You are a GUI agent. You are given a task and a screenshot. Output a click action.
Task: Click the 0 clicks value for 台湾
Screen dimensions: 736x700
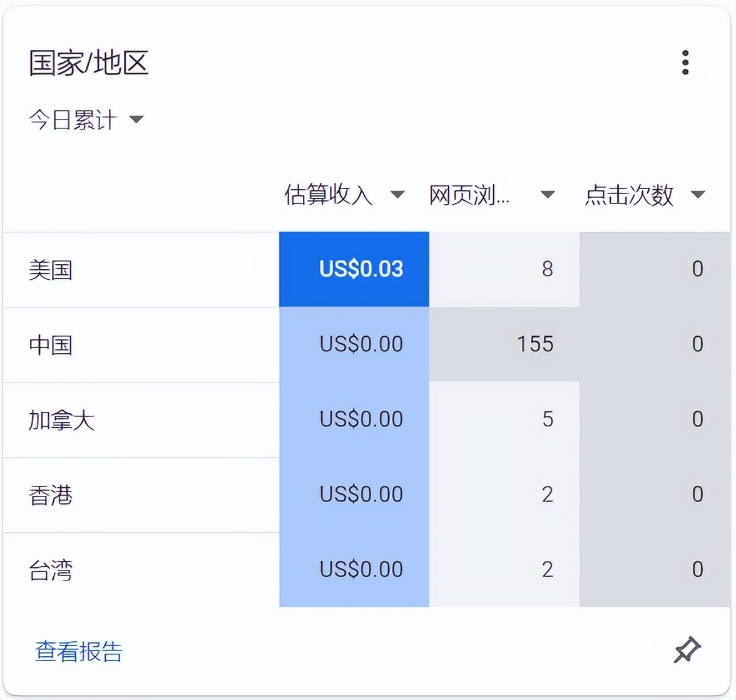[697, 570]
